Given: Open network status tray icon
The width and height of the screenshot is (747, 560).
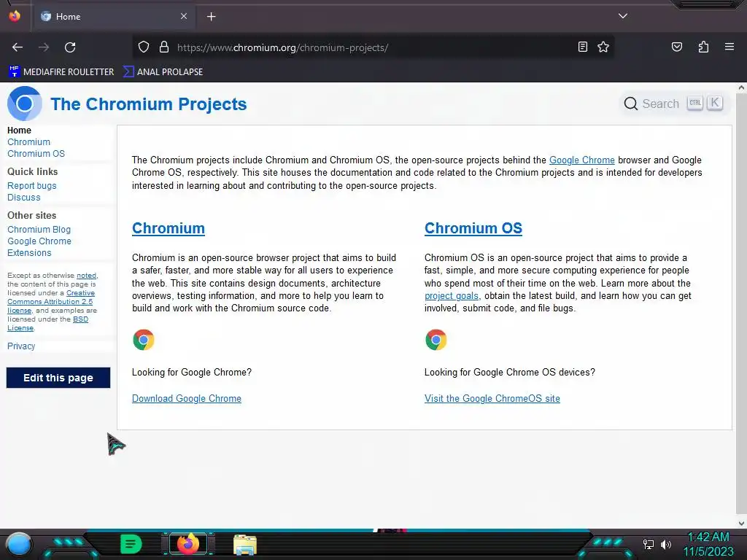Looking at the screenshot, I should [x=649, y=544].
